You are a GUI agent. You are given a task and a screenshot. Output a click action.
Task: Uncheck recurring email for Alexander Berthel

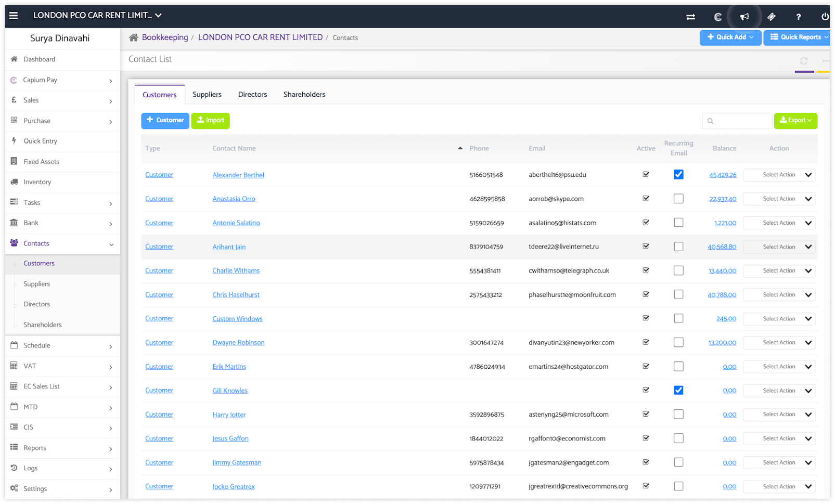click(x=678, y=175)
